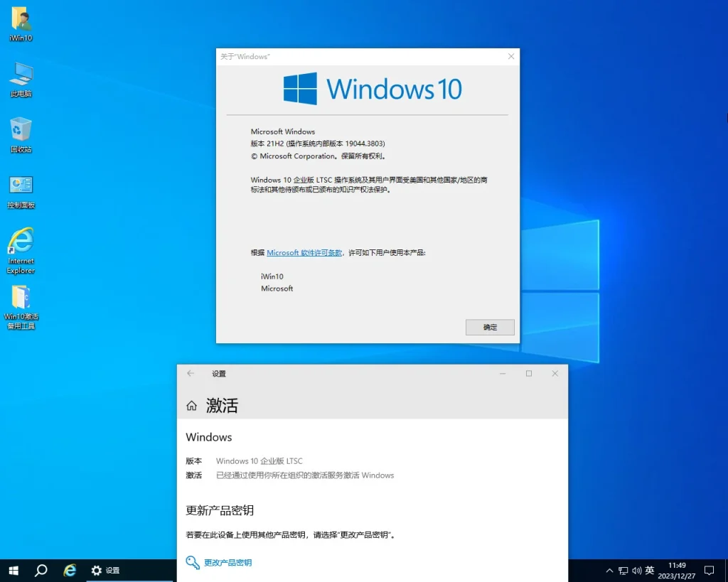
Task: Open the Microsoft 软件许可条款 link
Action: pos(304,253)
